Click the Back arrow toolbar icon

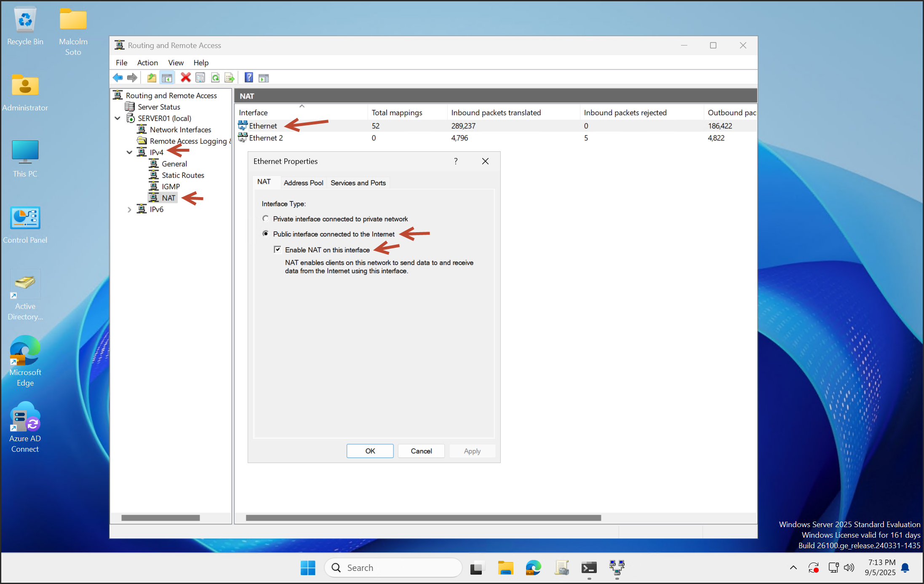click(x=118, y=78)
